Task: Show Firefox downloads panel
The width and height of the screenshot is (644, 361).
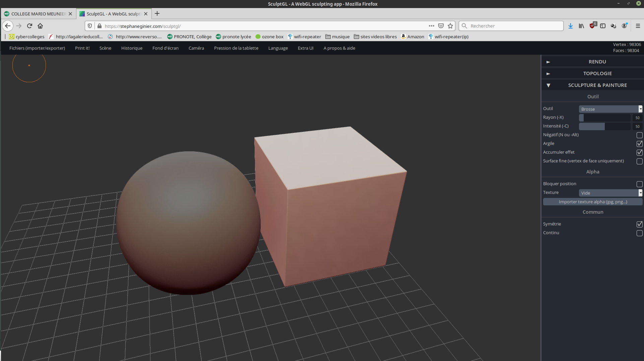Action: (x=571, y=26)
